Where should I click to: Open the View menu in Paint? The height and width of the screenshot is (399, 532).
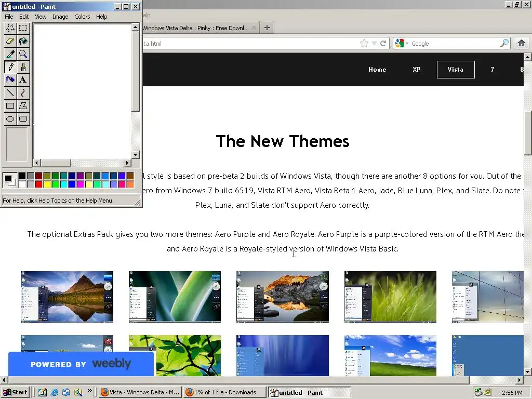point(41,17)
